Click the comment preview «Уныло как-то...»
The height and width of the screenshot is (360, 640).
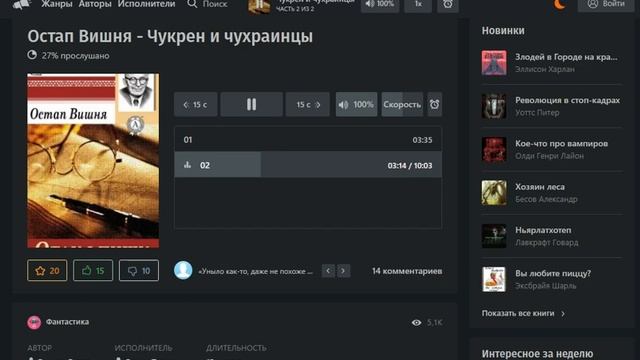coord(256,271)
